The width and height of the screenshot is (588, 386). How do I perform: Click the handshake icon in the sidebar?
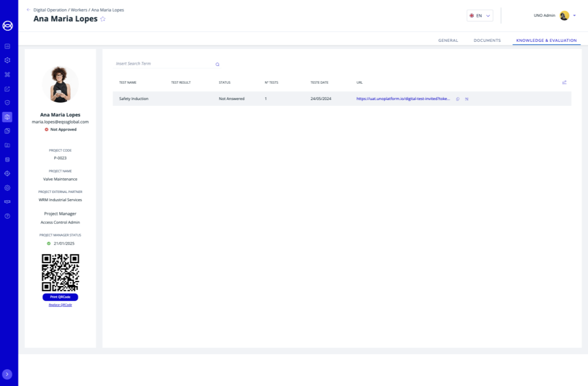coord(7,202)
